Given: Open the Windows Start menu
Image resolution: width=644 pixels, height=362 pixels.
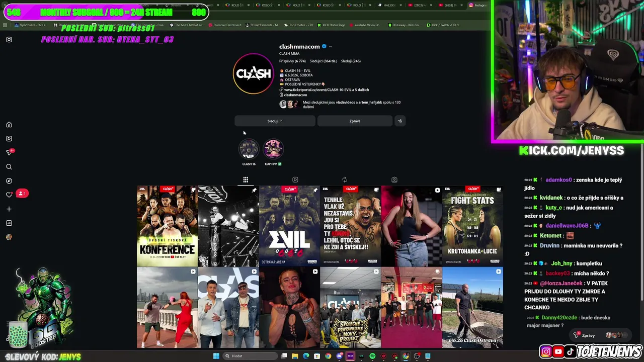Looking at the screenshot, I should pyautogui.click(x=216, y=356).
